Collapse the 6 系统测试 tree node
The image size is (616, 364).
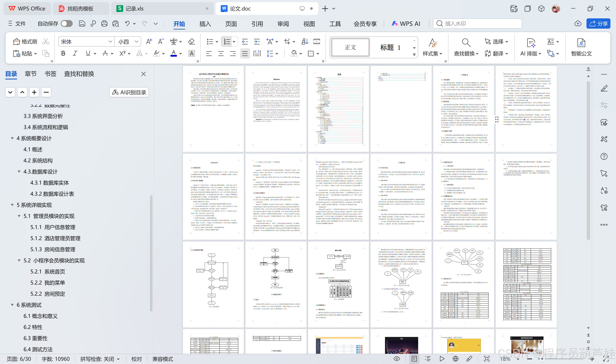click(x=12, y=305)
